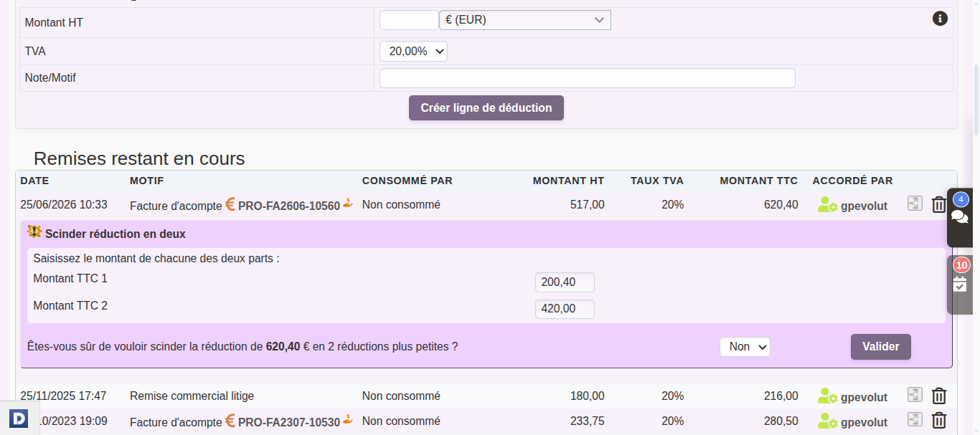The width and height of the screenshot is (980, 435).
Task: Click the Dolibarr D logo icon
Action: point(19,418)
